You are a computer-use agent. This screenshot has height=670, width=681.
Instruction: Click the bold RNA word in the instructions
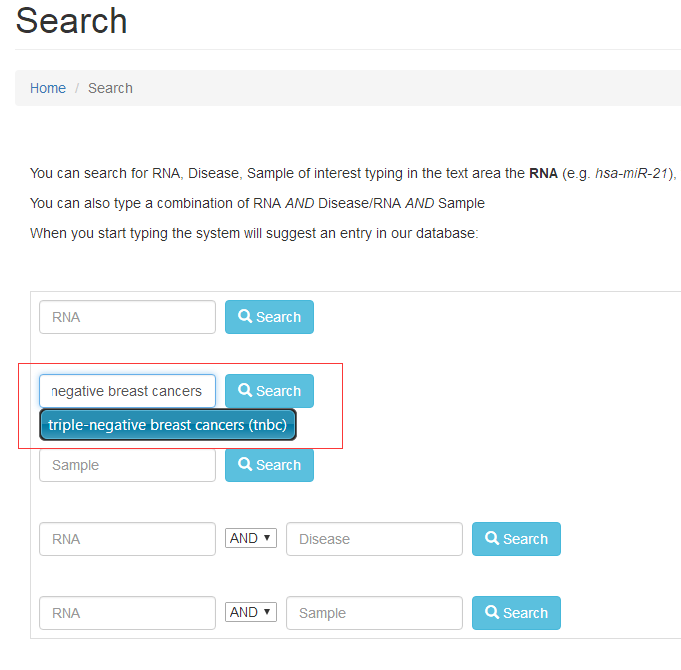click(543, 173)
